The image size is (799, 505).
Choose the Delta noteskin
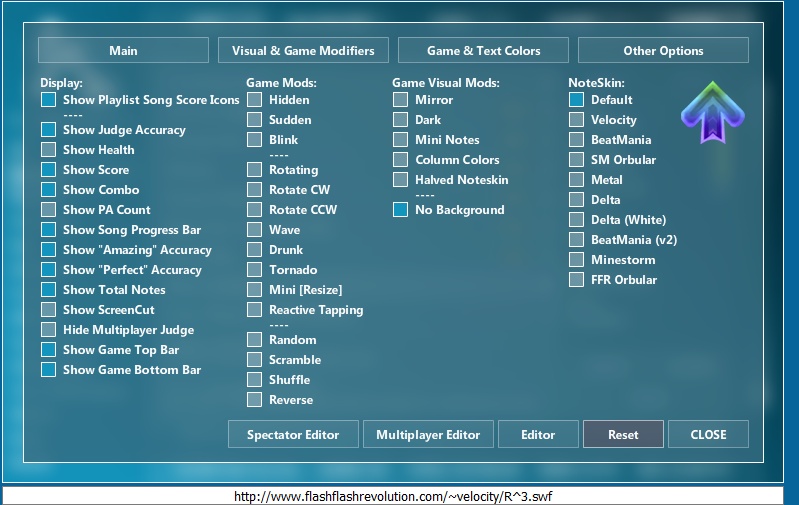tap(576, 200)
